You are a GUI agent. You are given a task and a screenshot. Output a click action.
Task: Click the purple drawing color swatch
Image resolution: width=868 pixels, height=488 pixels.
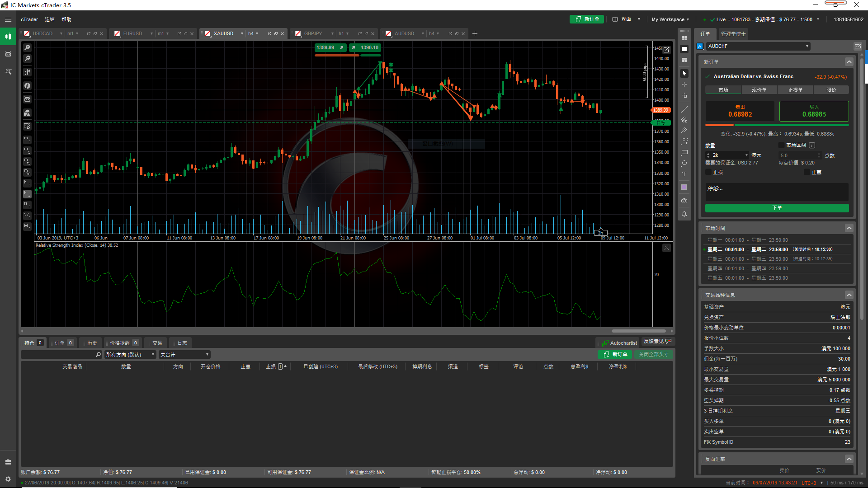coord(684,187)
